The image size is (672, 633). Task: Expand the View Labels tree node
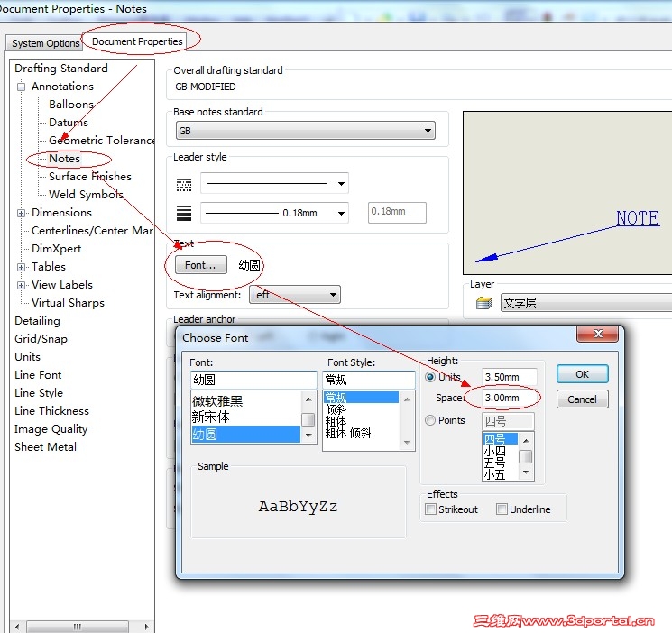pos(21,286)
